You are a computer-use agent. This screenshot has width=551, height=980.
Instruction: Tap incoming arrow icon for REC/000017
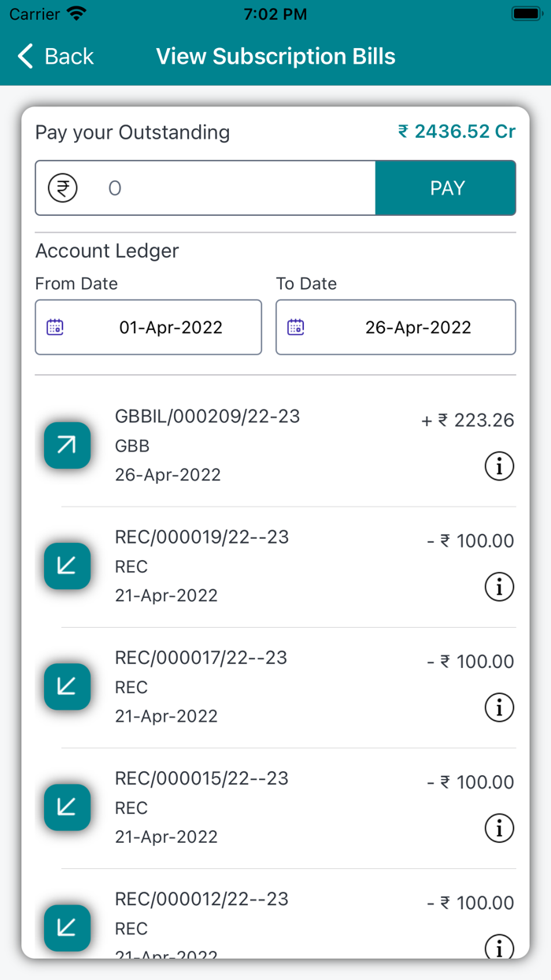pyautogui.click(x=67, y=687)
